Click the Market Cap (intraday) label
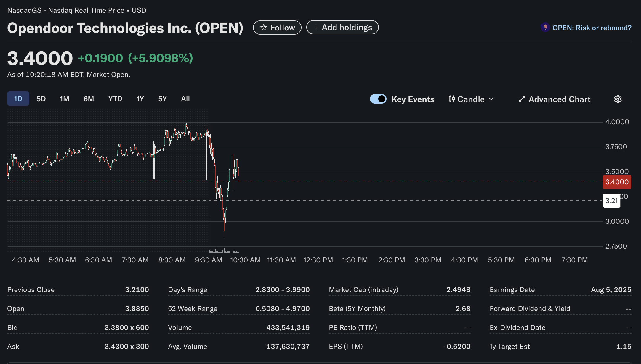This screenshot has height=364, width=641. [363, 290]
